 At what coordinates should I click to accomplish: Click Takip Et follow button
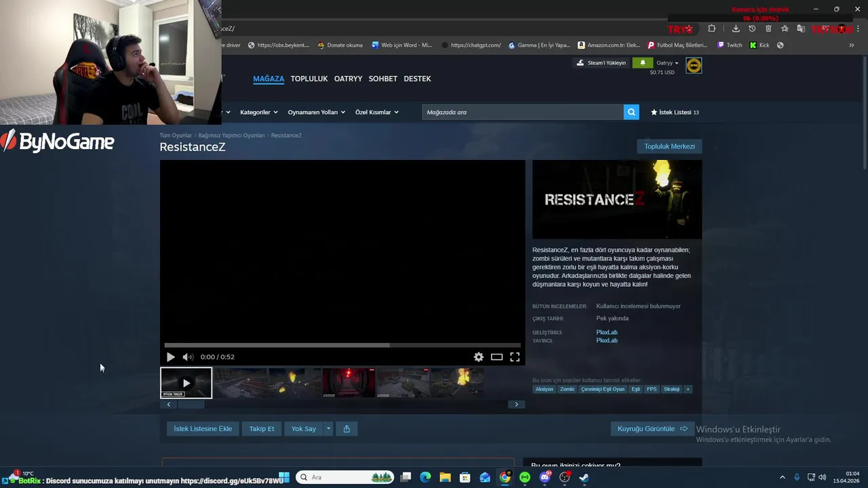point(262,428)
